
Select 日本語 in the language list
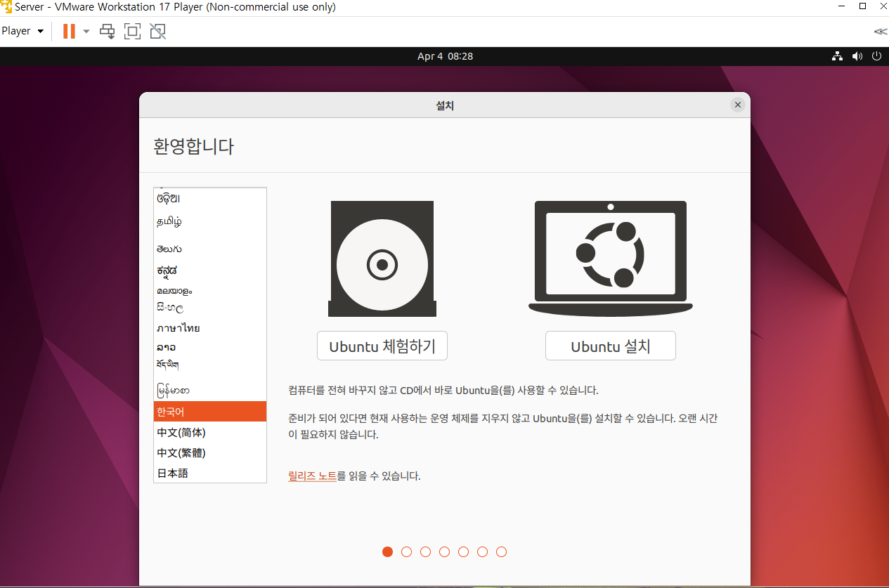tap(210, 473)
